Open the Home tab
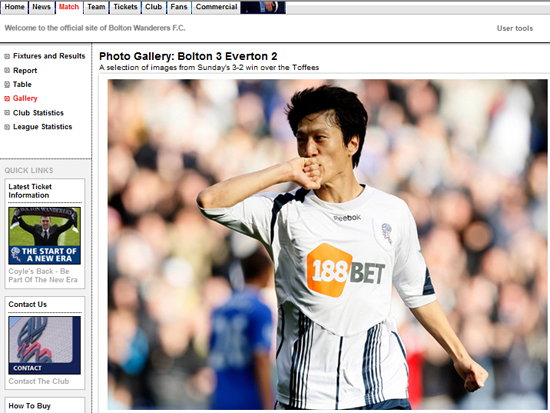Screen dimensions: 550x413 (14, 7)
